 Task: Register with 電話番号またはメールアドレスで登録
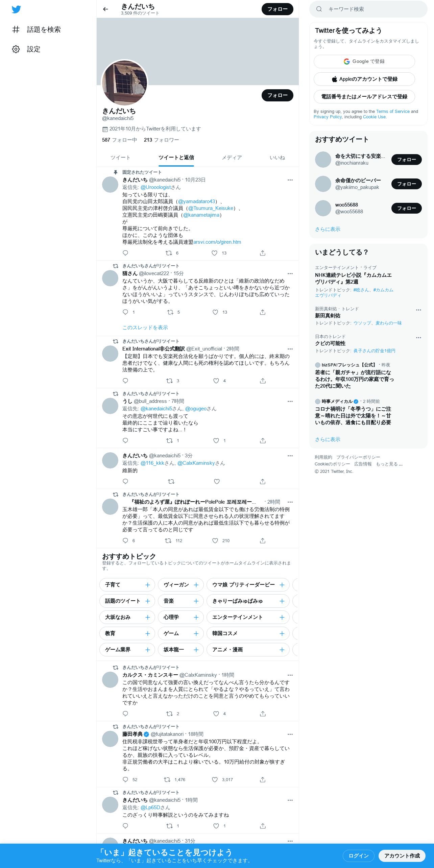[x=364, y=97]
